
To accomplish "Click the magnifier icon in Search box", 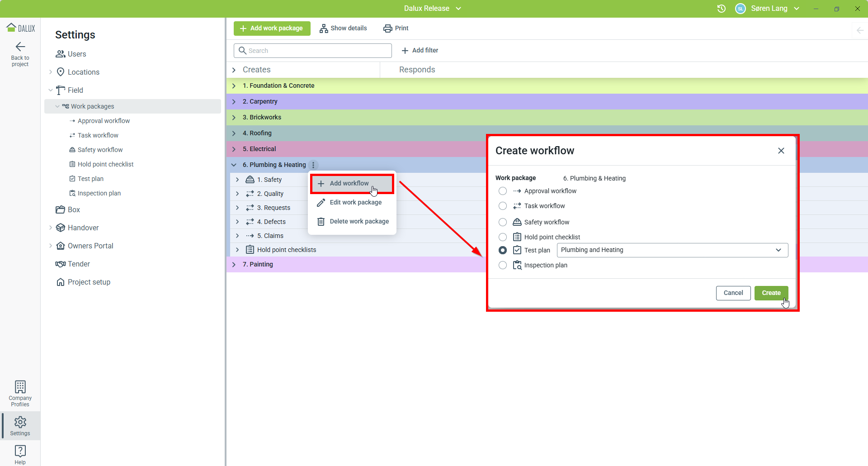I will pos(243,50).
